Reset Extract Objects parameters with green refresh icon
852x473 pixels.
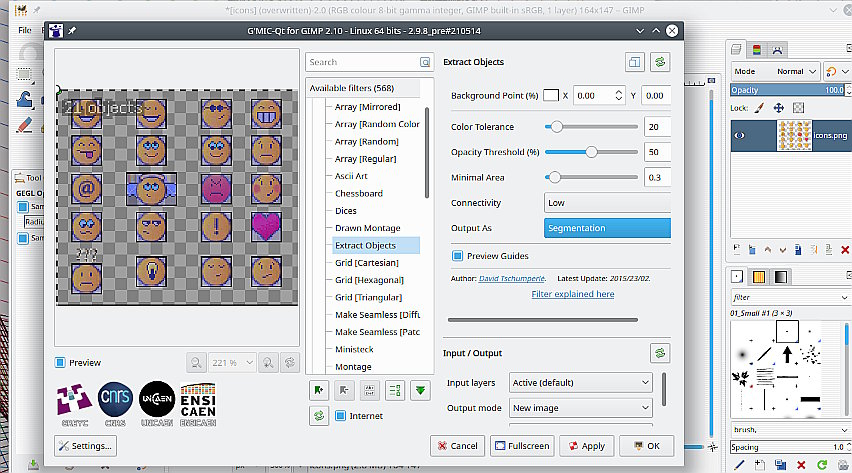pyautogui.click(x=660, y=62)
